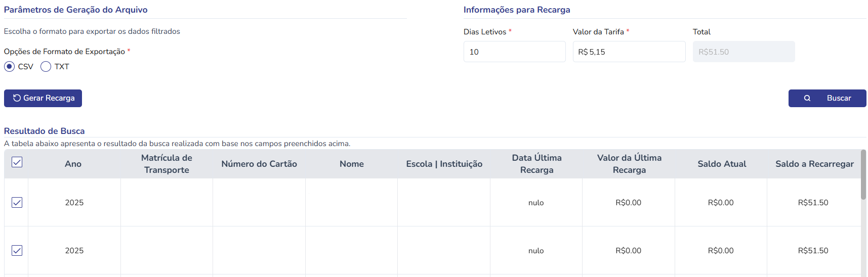This screenshot has height=277, width=868.
Task: Select the CSV export format radio button
Action: point(9,67)
